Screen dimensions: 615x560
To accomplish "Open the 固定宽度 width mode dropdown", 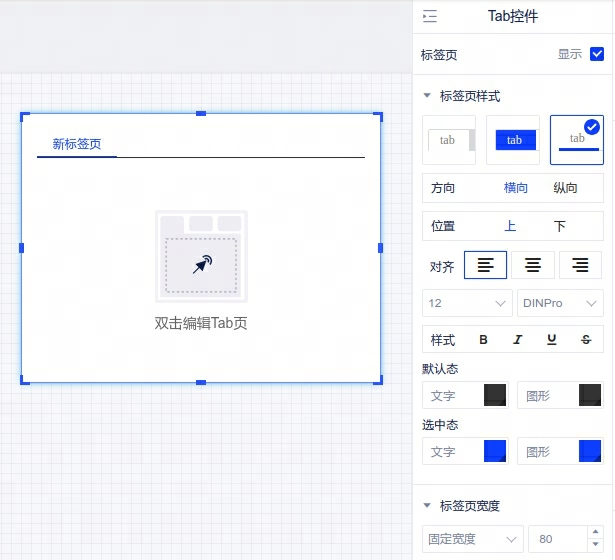I will (x=472, y=539).
